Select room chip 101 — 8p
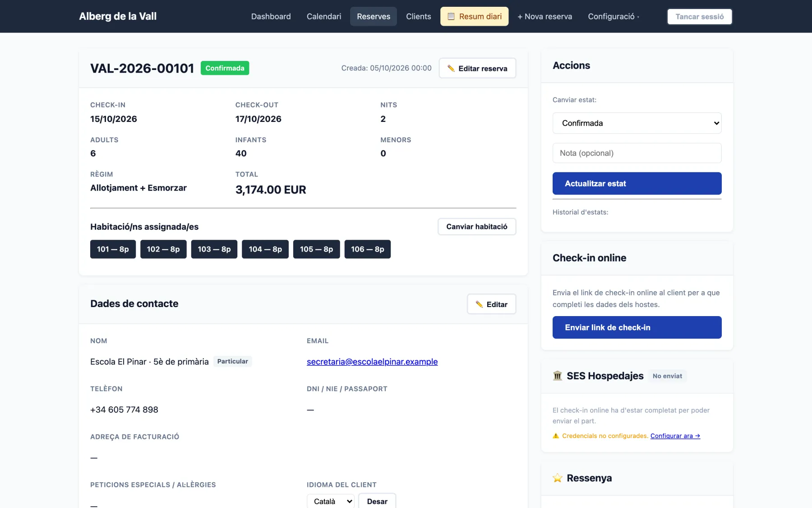 click(x=113, y=249)
